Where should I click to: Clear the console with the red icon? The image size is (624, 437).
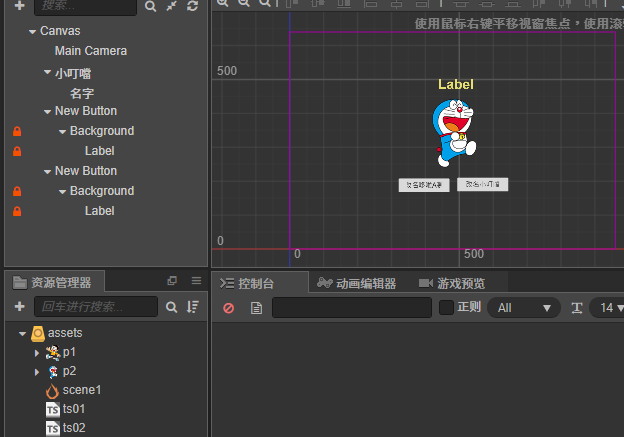coord(228,308)
